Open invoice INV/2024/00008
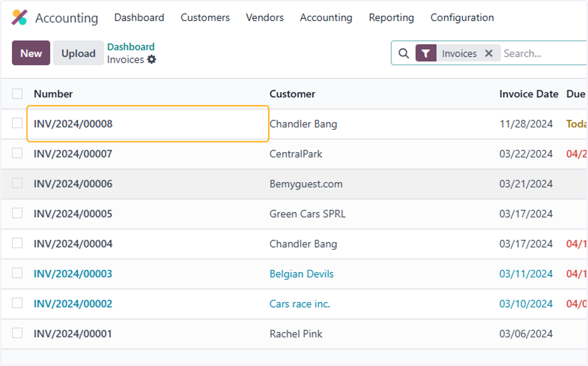The image size is (588, 366). (73, 124)
